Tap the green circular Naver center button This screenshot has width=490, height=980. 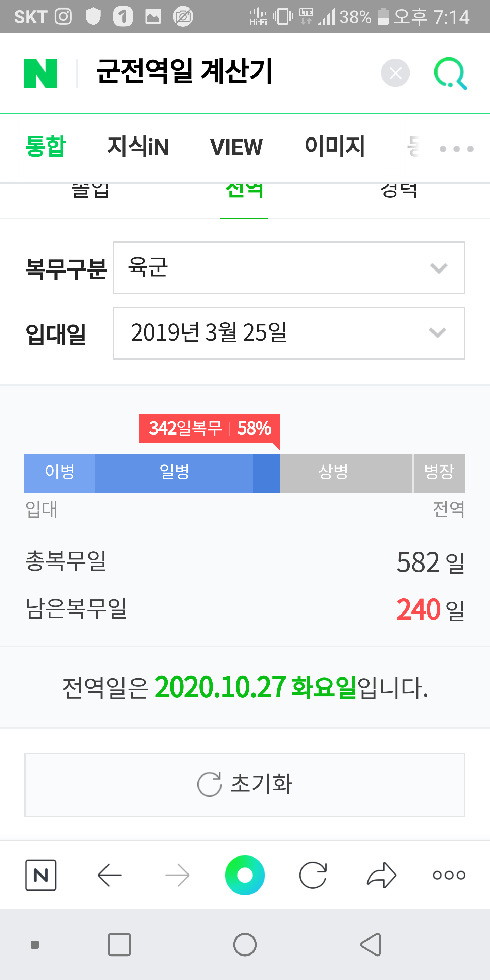(x=245, y=875)
